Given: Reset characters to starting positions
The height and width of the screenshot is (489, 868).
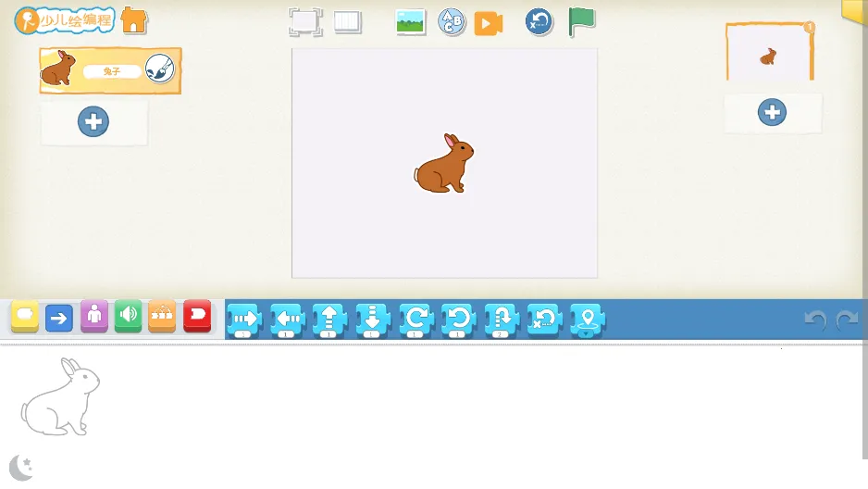Looking at the screenshot, I should [539, 22].
